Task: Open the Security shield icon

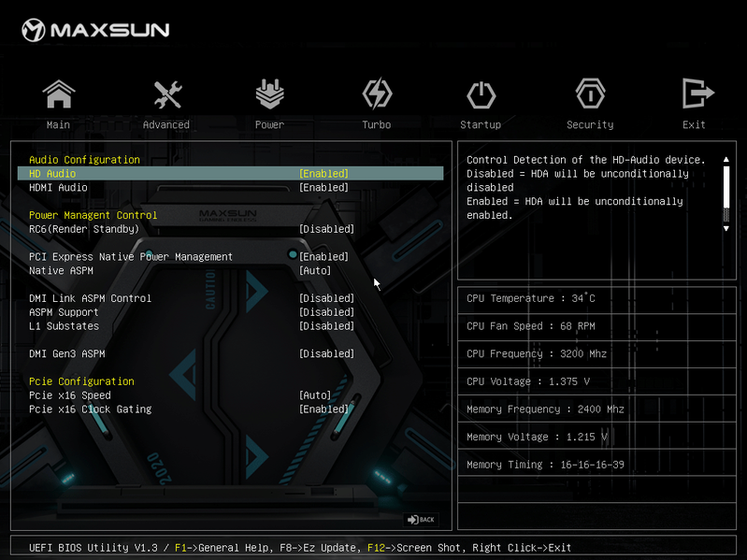Action: tap(590, 93)
